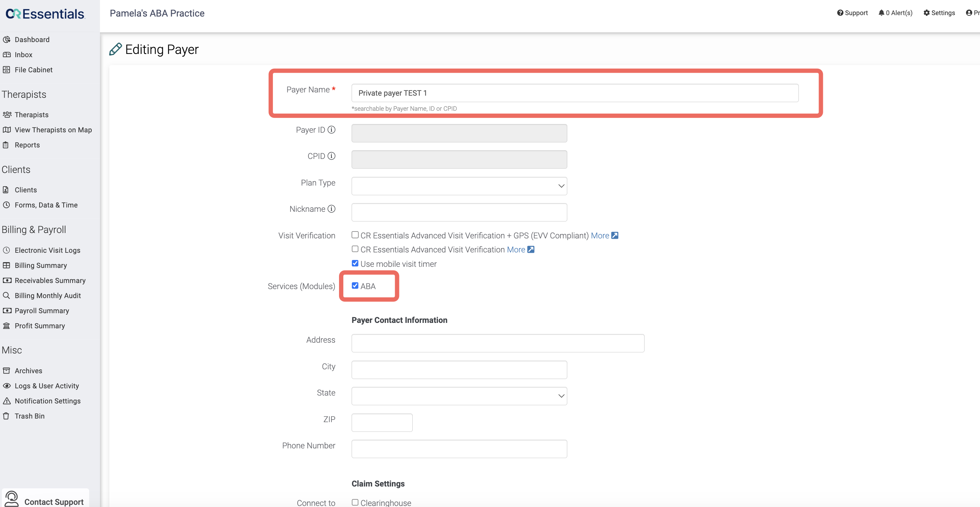Disable Use mobile visit timer
Image resolution: width=980 pixels, height=507 pixels.
(355, 264)
